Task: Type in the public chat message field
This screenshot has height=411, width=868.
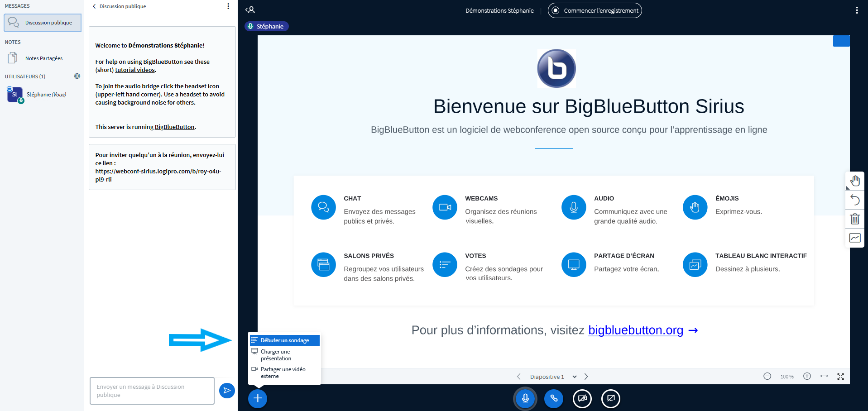Action: [x=152, y=391]
